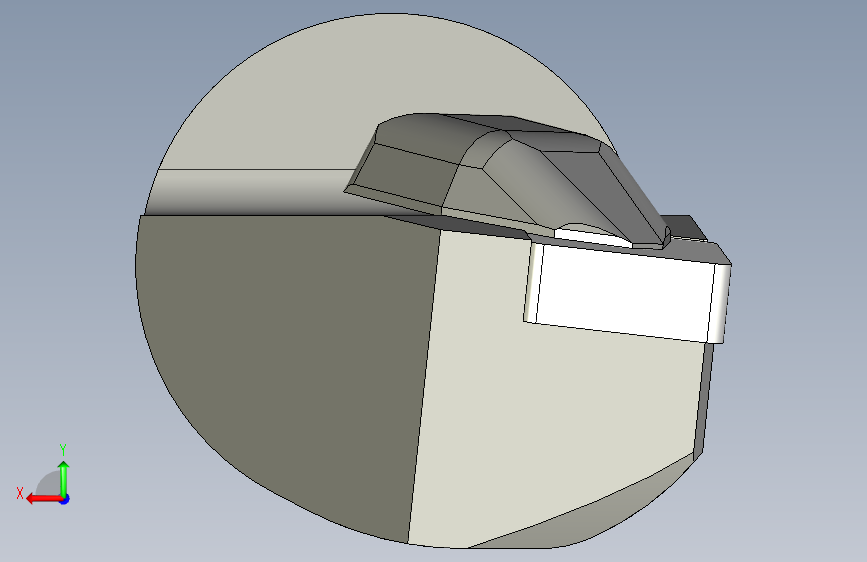Screen dimensions: 867x562
Task: Click the red X axis arrow of triad
Action: click(43, 499)
